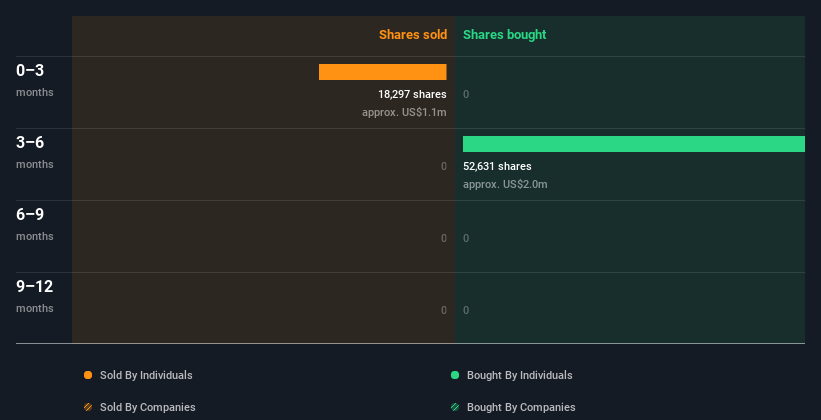
Task: Click the 52,631 shares label
Action: (x=497, y=166)
